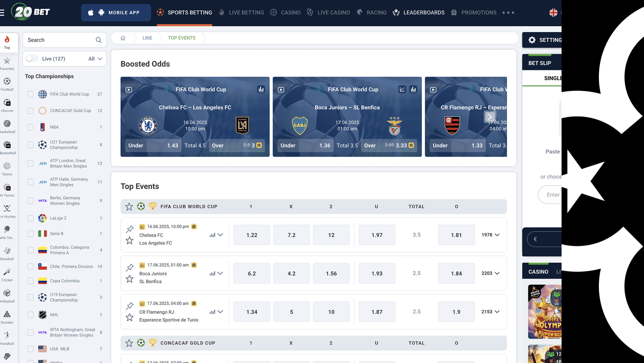Click the search magnifier icon

[x=99, y=40]
